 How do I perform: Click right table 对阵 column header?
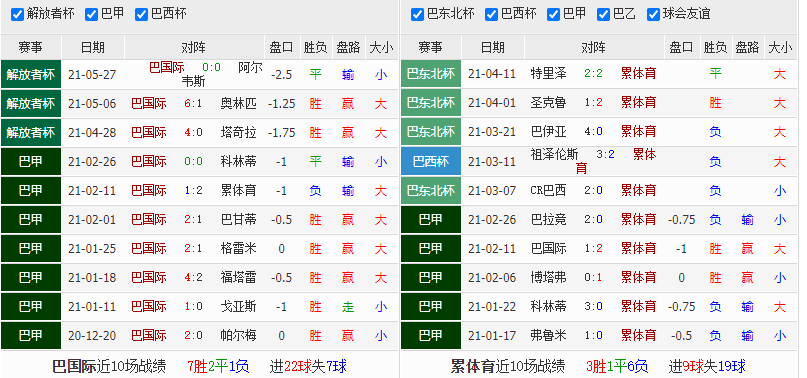click(593, 48)
